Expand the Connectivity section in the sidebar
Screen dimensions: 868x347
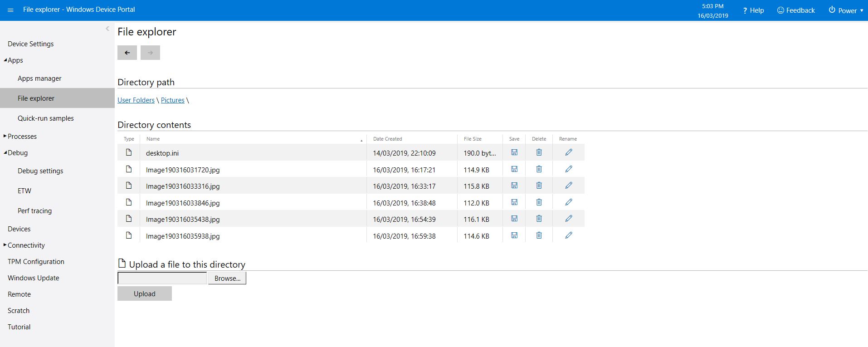tap(5, 245)
